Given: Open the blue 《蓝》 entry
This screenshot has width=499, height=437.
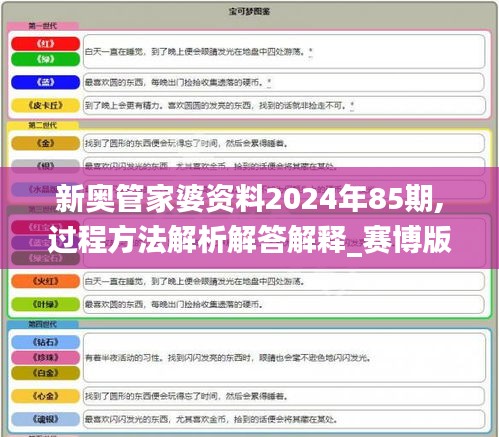Looking at the screenshot, I should coord(46,82).
